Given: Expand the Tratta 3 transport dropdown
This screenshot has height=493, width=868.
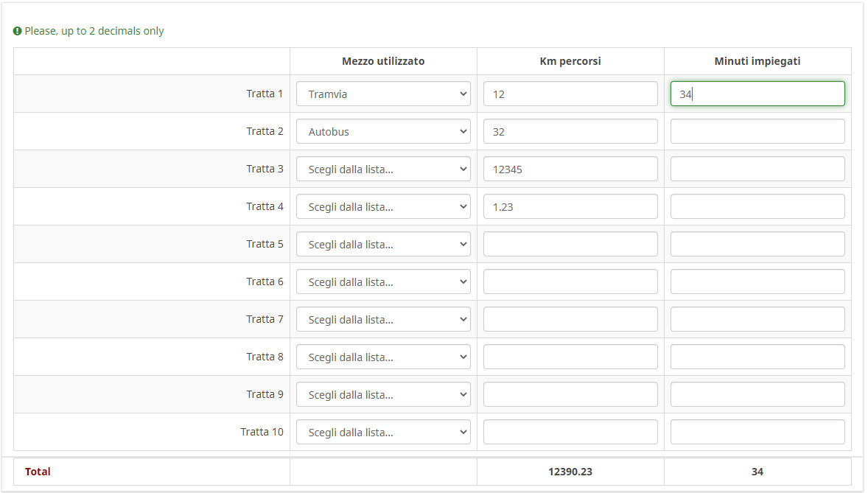Looking at the screenshot, I should pyautogui.click(x=383, y=169).
